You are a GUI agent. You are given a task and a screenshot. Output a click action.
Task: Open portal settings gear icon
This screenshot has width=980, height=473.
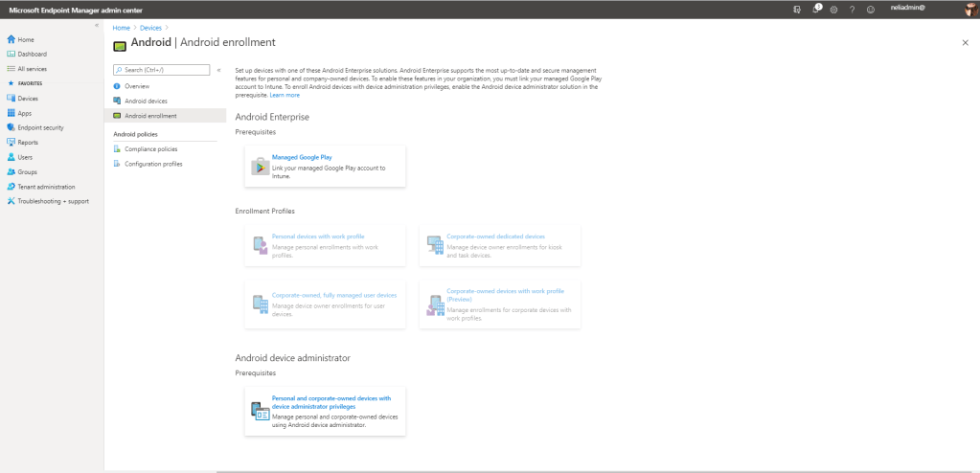(834, 9)
